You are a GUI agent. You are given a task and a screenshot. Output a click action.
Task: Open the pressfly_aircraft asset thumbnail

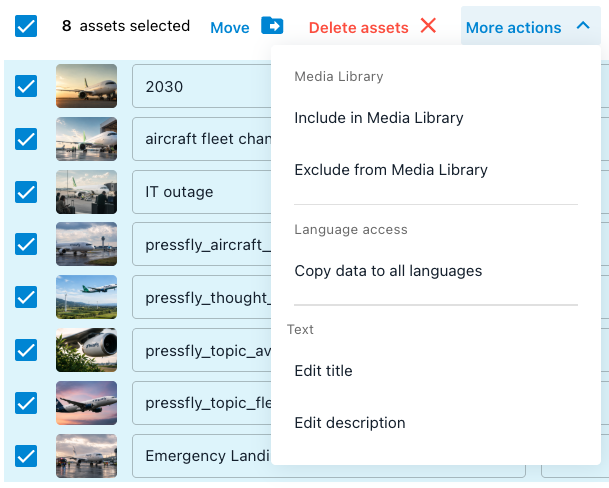coord(86,244)
